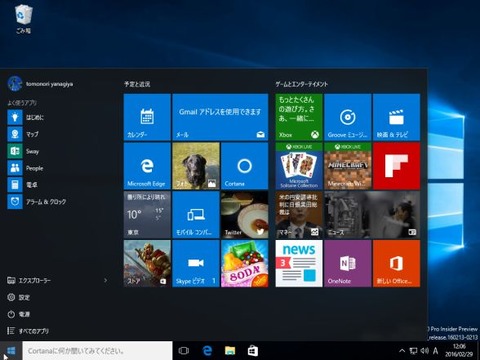Launch the Microsoft Edge tile
This screenshot has height=360, width=480.
pyautogui.click(x=147, y=166)
